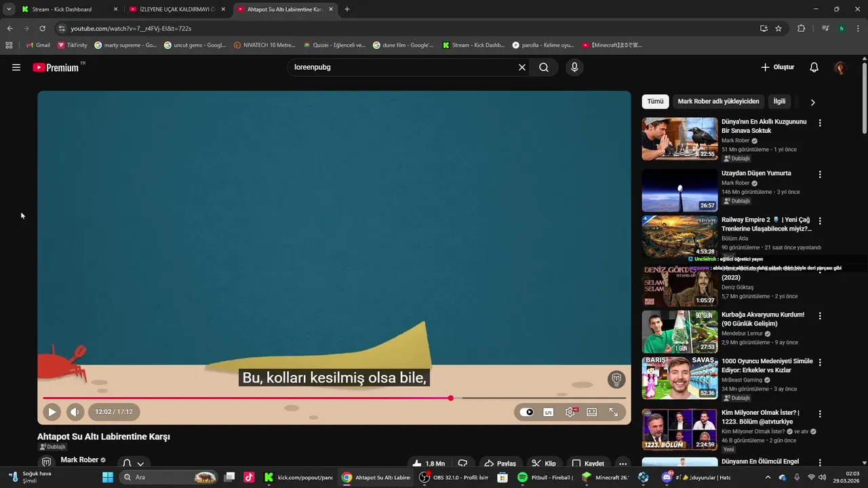Open the YouTube guide hamburger menu
The width and height of the screenshot is (868, 488).
pos(16,67)
